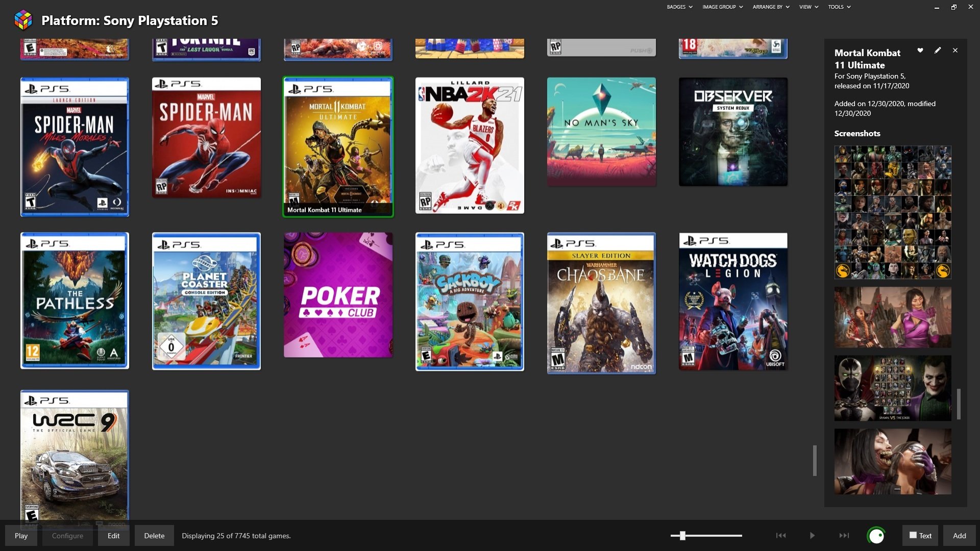Open the Tools menu
The height and width of the screenshot is (551, 980).
click(839, 7)
